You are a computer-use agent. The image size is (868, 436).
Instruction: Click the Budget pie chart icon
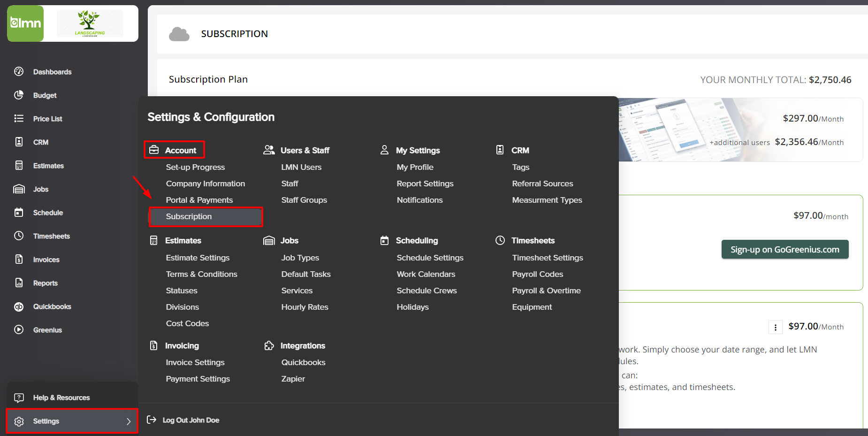click(19, 95)
